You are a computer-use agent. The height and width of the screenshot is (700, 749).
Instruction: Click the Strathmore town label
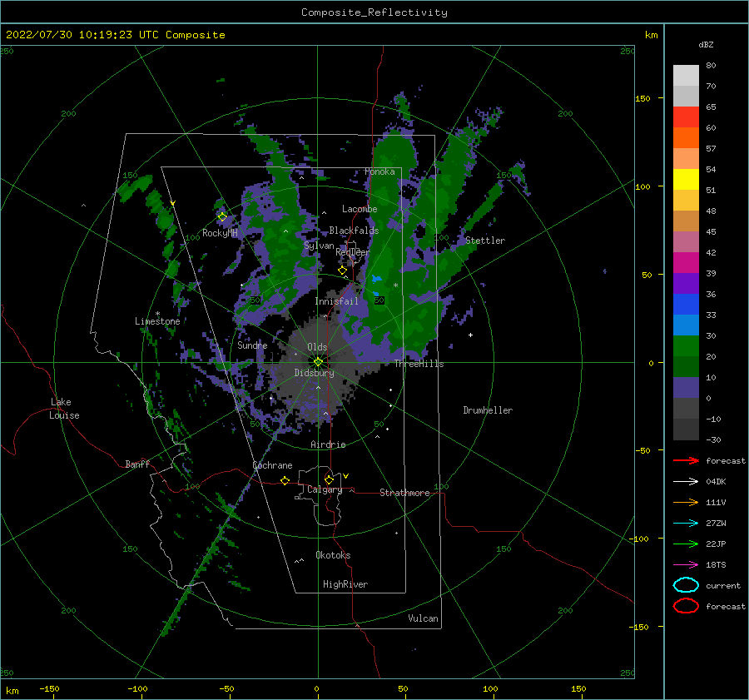coord(404,493)
